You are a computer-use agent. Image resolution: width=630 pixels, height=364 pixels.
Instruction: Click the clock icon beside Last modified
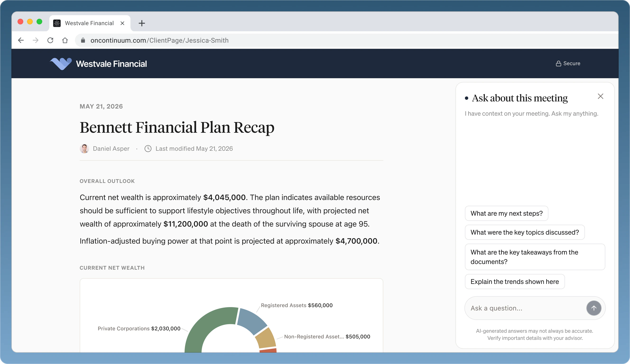pyautogui.click(x=148, y=149)
